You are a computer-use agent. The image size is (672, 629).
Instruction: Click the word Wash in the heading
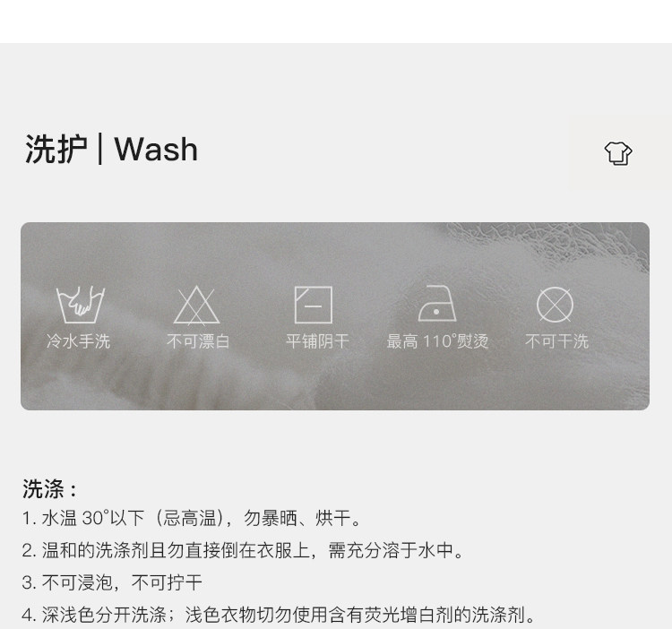157,150
